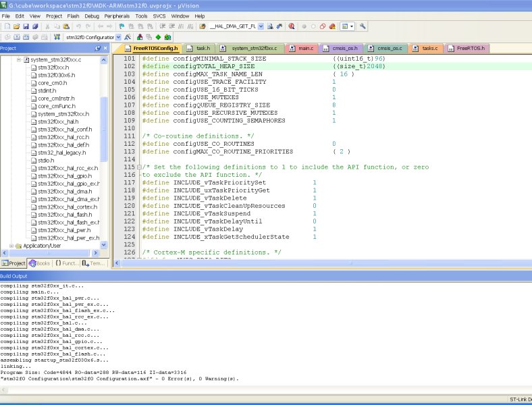Open the stm32f0 Configuration target dropdown
532x405 pixels.
point(119,37)
